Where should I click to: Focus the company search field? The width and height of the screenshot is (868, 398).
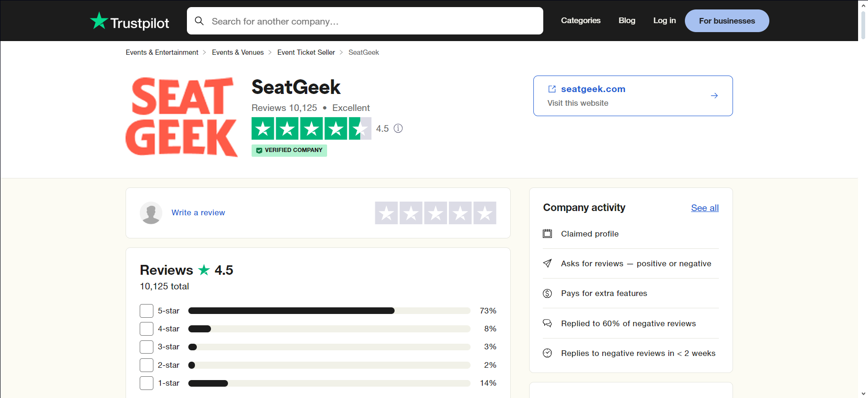(368, 21)
